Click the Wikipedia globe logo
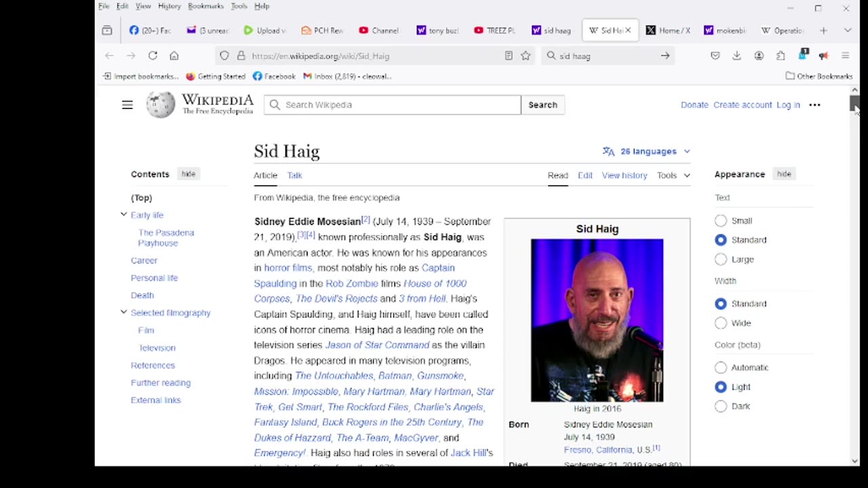 click(161, 104)
